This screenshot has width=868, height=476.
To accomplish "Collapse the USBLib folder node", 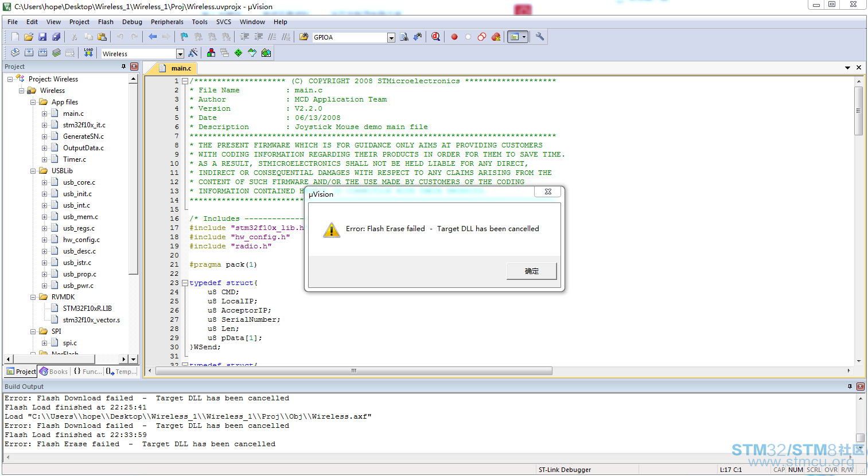I will pos(33,171).
